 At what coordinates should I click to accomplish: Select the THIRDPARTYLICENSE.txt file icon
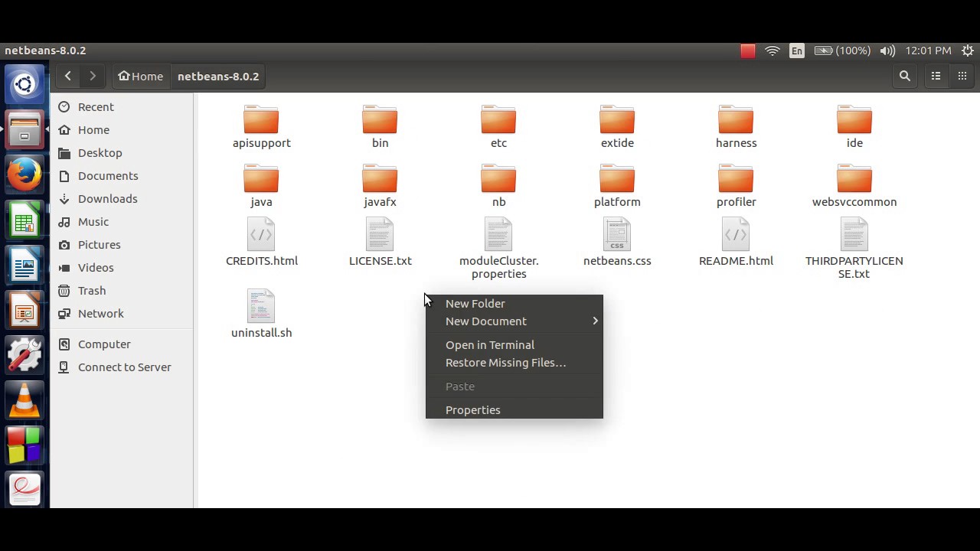click(854, 234)
